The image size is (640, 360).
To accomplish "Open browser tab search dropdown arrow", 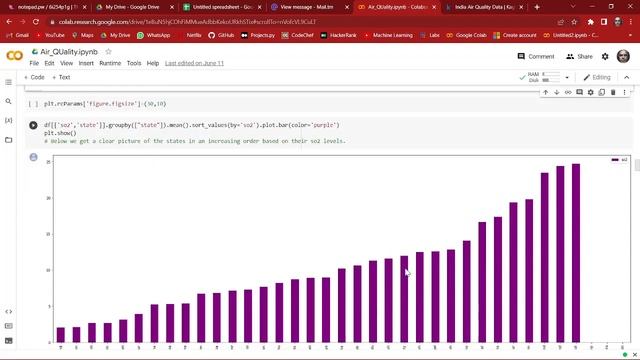I will click(573, 7).
